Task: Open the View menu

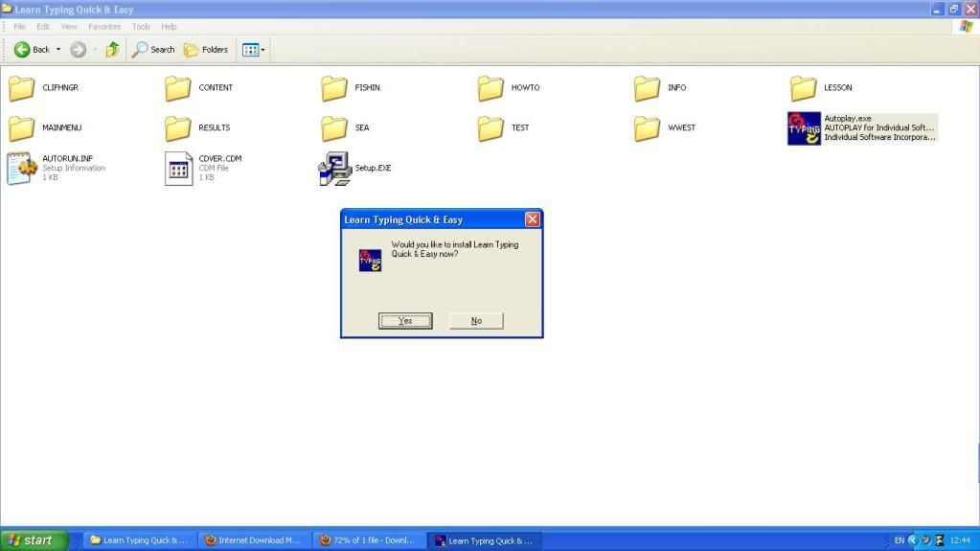Action: tap(69, 26)
